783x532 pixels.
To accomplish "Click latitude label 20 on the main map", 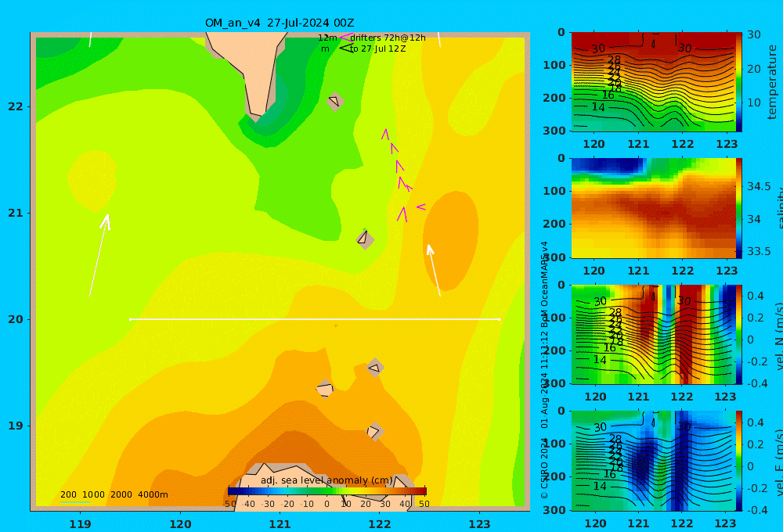I will coord(16,319).
